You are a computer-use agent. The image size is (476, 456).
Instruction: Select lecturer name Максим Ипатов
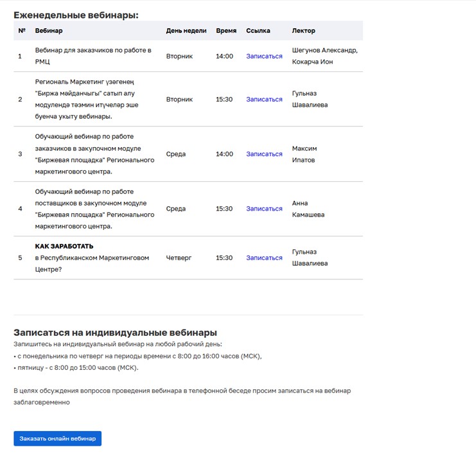coord(304,154)
